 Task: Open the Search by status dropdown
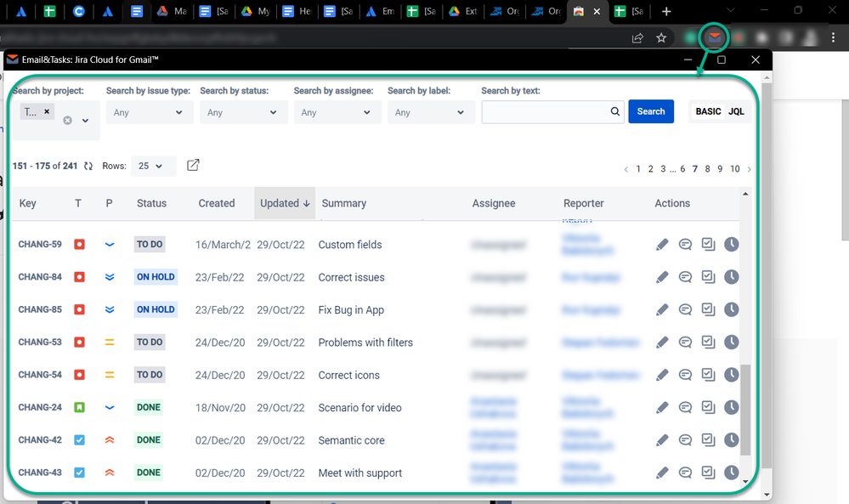coord(244,112)
